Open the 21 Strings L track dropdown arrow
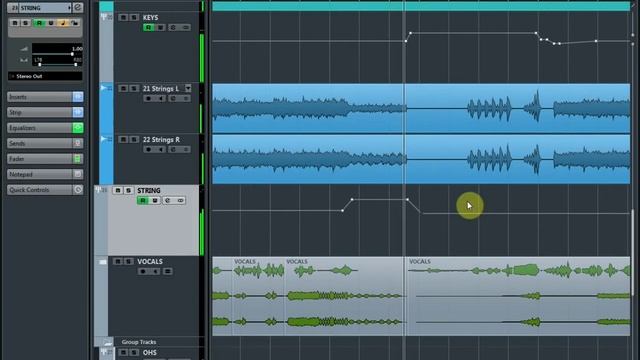This screenshot has width=640, height=360. click(188, 88)
